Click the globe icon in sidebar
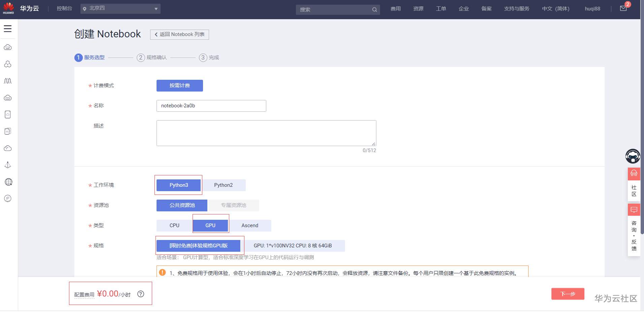The width and height of the screenshot is (644, 312). pos(8,182)
